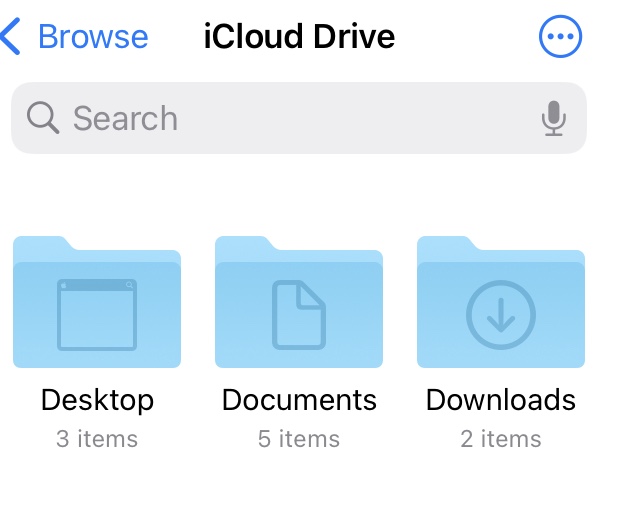Select the Downloads folder name label
This screenshot has height=509, width=619.
click(501, 400)
